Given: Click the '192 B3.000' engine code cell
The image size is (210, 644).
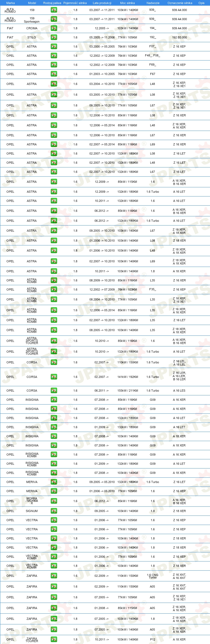Looking at the screenshot, I should 179,37.
